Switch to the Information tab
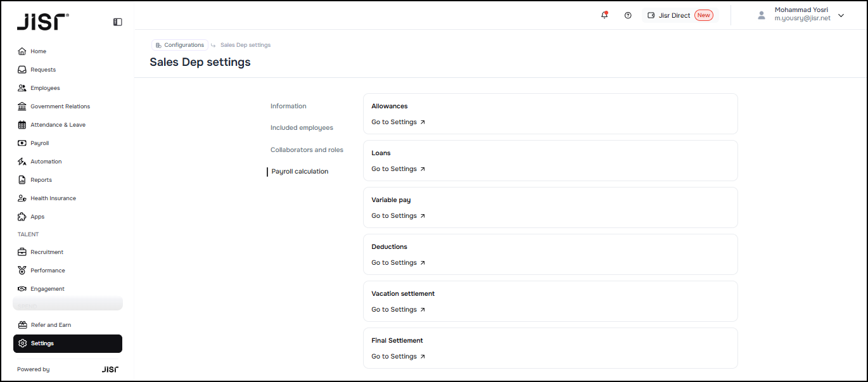Screen dimensions: 868x382 [x=288, y=106]
